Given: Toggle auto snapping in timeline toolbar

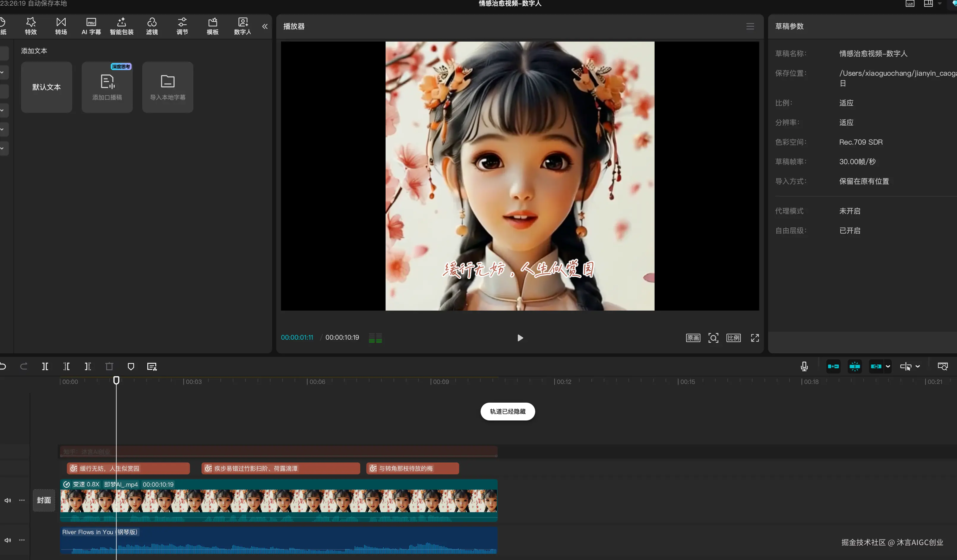Looking at the screenshot, I should 855,366.
